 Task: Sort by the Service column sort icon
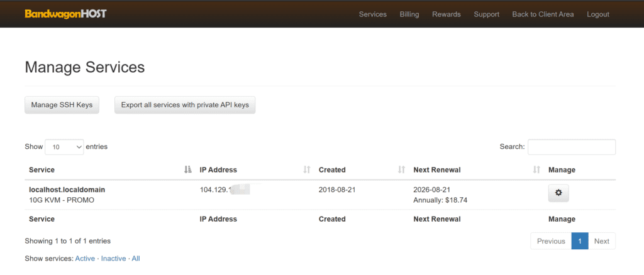point(187,170)
